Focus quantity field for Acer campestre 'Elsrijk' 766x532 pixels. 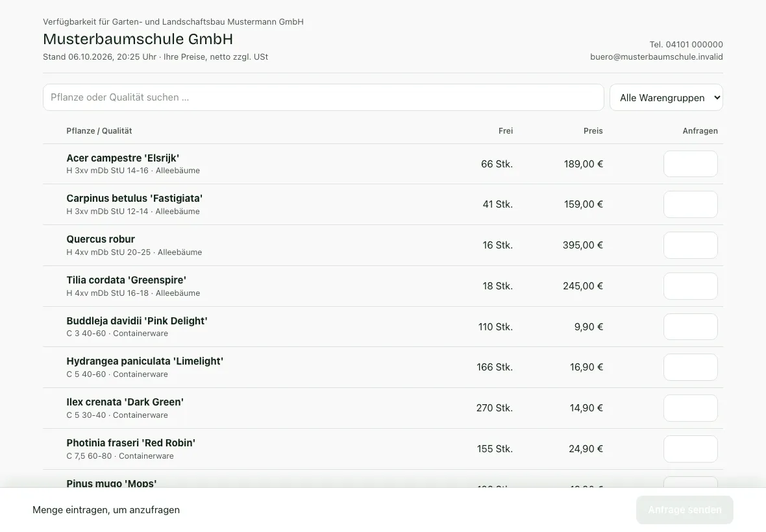click(690, 164)
